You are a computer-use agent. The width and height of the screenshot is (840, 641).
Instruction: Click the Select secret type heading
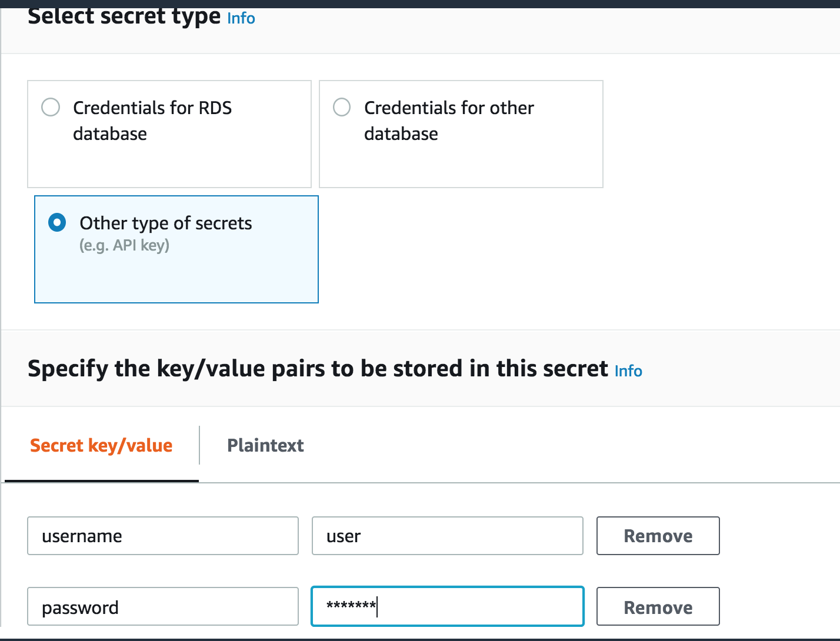124,16
